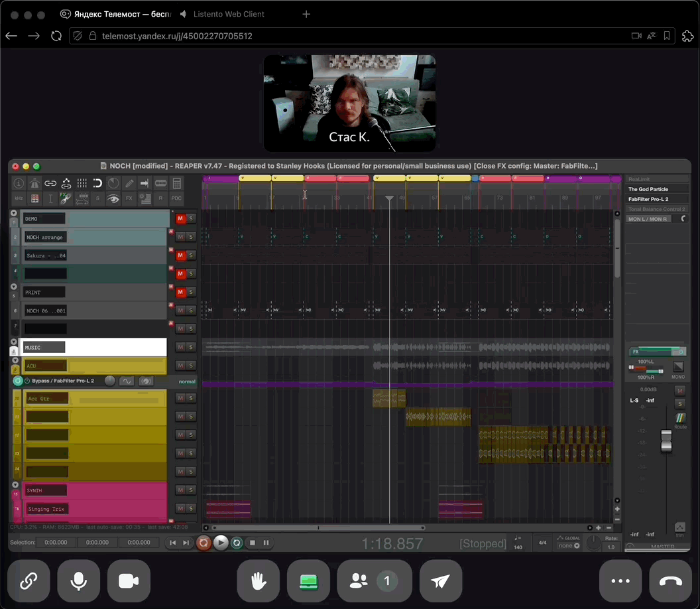The height and width of the screenshot is (609, 700).
Task: Open the GLOBAL automation override dropdown
Action: [569, 545]
